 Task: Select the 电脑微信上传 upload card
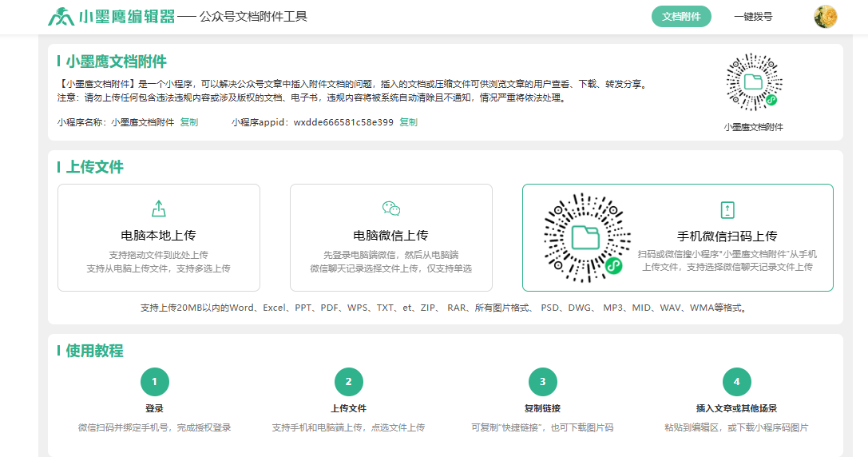[390, 237]
